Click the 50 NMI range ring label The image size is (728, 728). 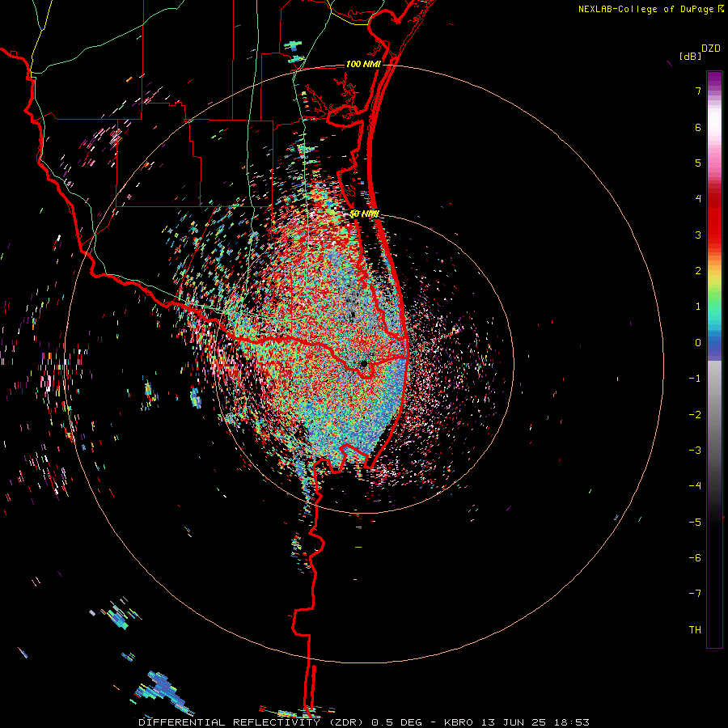365,214
